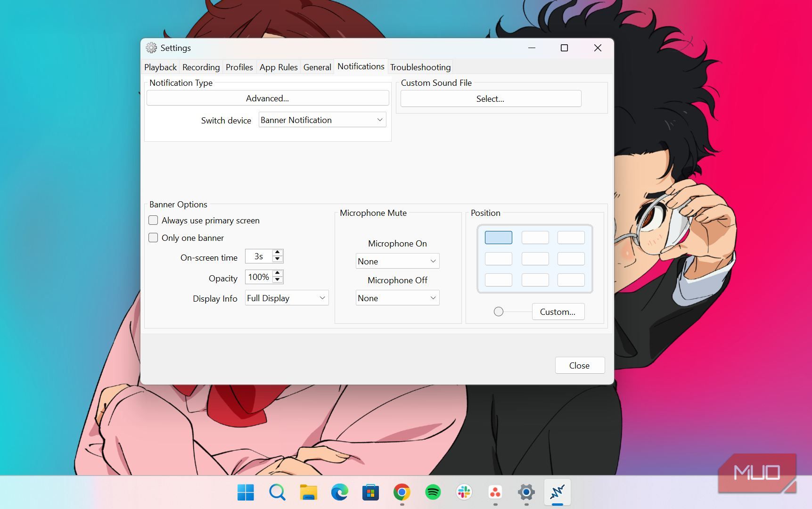
Task: Increase Opacity with up arrow
Action: [278, 273]
